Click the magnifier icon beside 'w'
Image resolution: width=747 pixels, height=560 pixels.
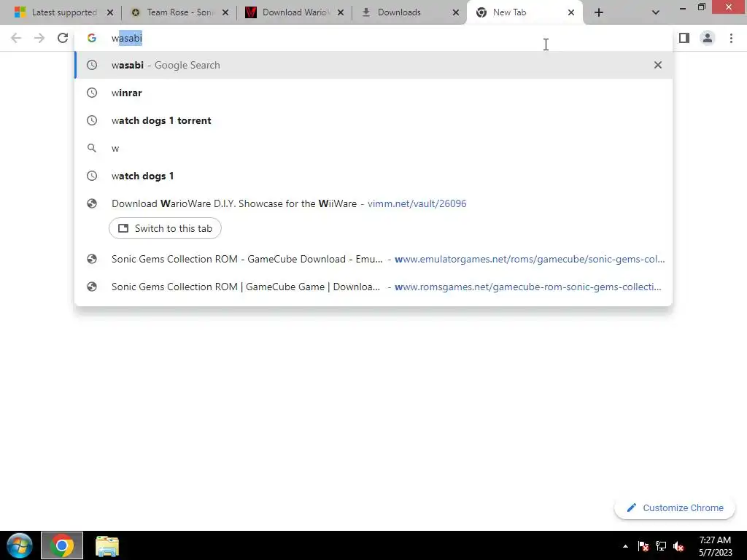pyautogui.click(x=92, y=148)
